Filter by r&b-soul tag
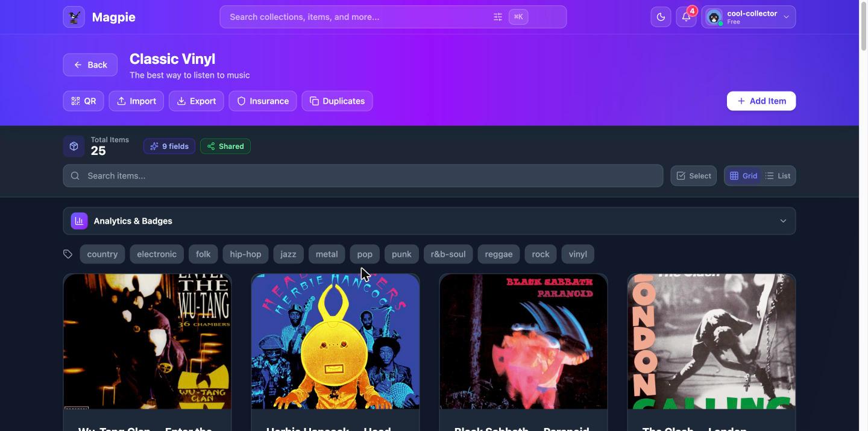The height and width of the screenshot is (431, 868). 448,254
